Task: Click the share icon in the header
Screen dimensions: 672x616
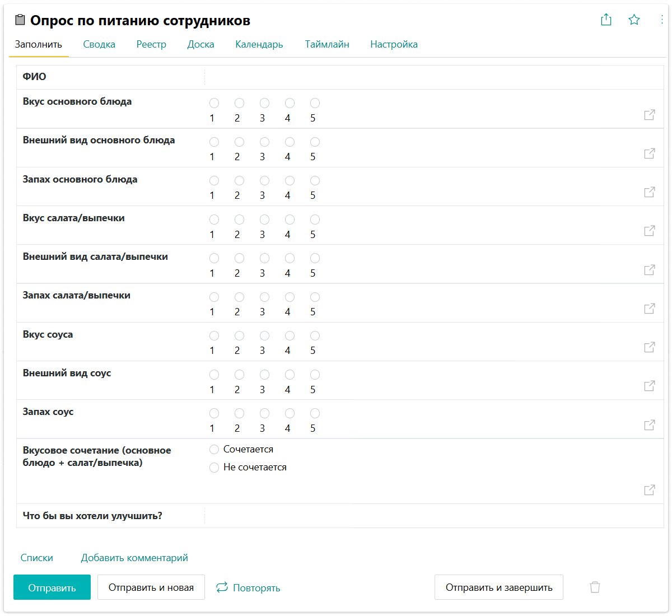Action: point(606,20)
